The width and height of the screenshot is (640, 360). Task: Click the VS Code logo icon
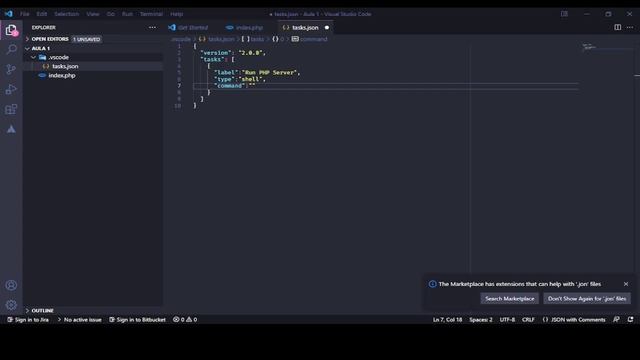[9, 14]
